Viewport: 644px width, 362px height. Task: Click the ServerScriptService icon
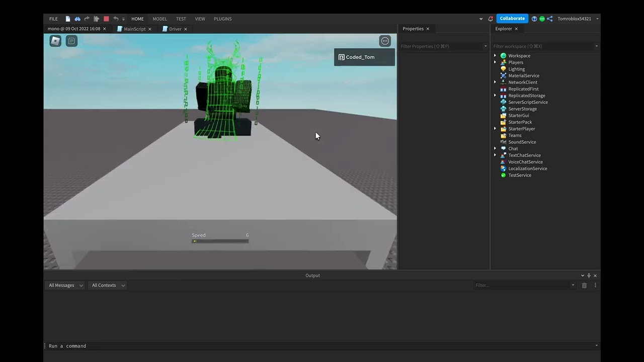[503, 102]
